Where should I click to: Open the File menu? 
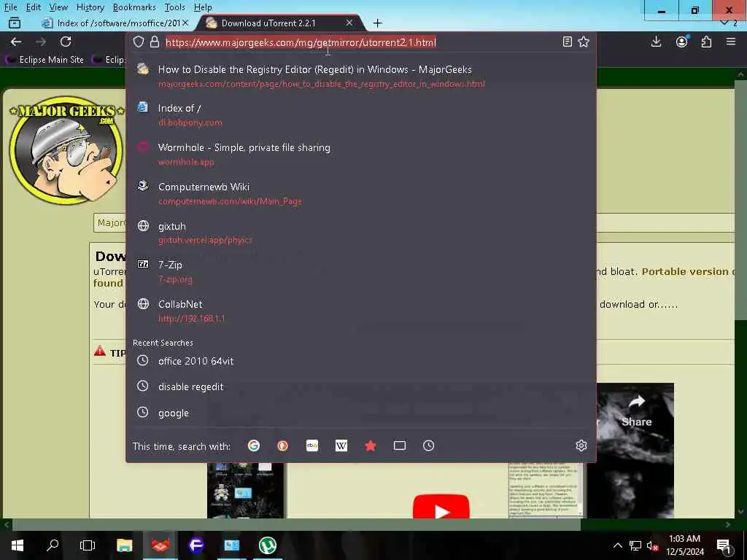tap(10, 7)
